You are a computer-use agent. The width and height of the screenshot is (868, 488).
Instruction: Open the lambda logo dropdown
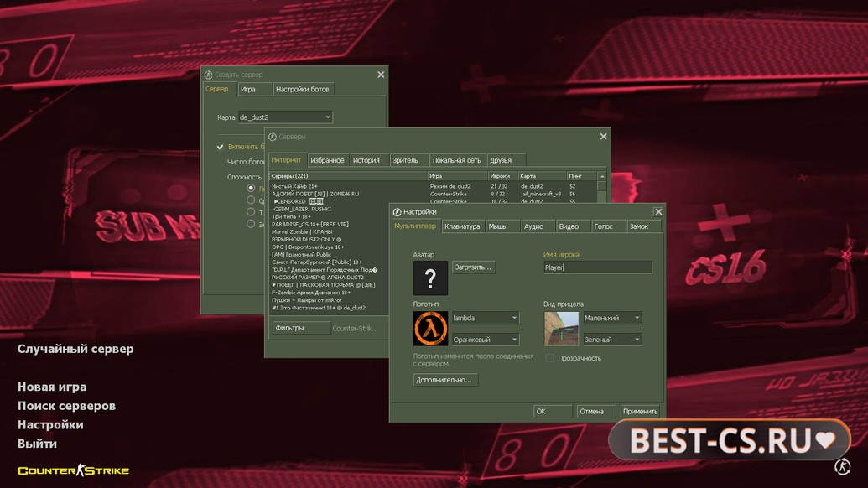[x=485, y=318]
